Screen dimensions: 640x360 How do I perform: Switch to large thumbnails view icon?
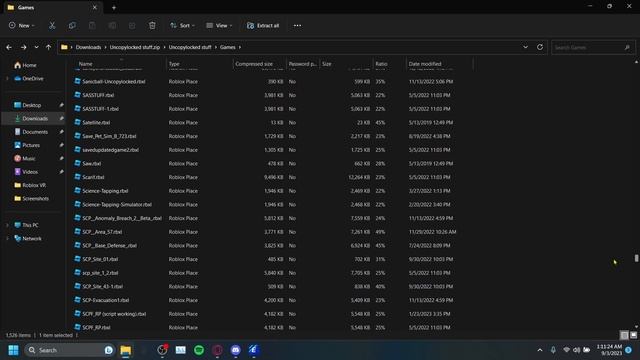pyautogui.click(x=633, y=335)
